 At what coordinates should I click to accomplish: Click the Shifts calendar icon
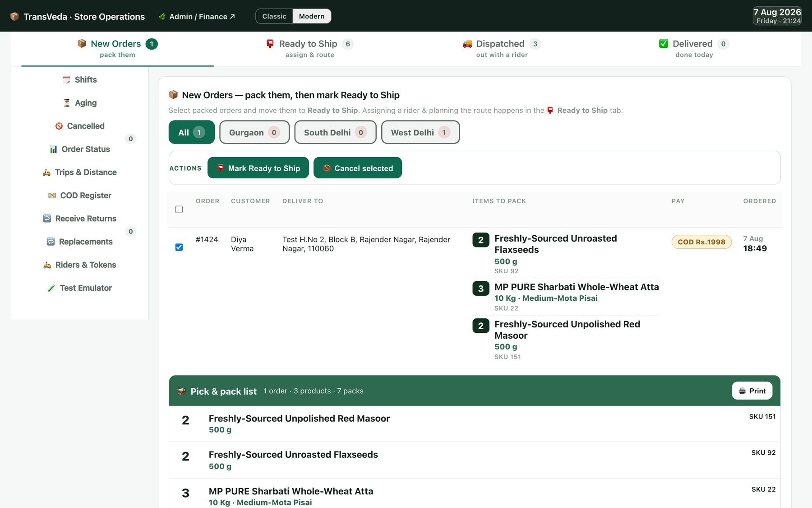66,80
